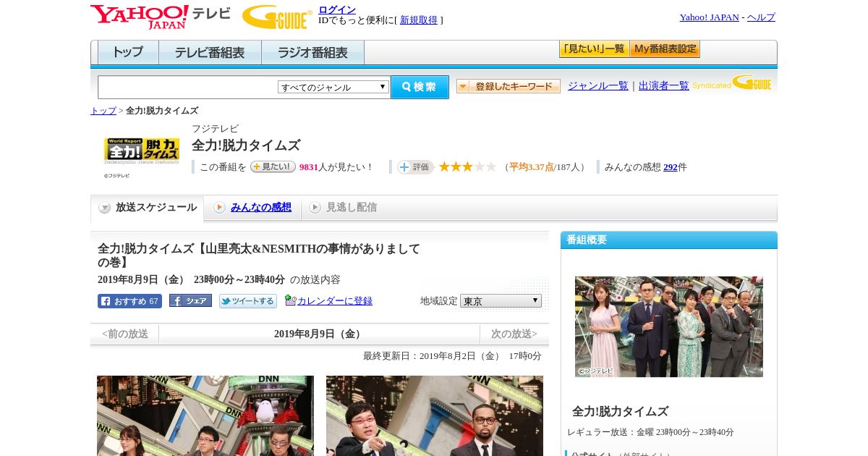This screenshot has height=456, width=868.
Task: Click the My番組表設定 button
Action: 665,49
